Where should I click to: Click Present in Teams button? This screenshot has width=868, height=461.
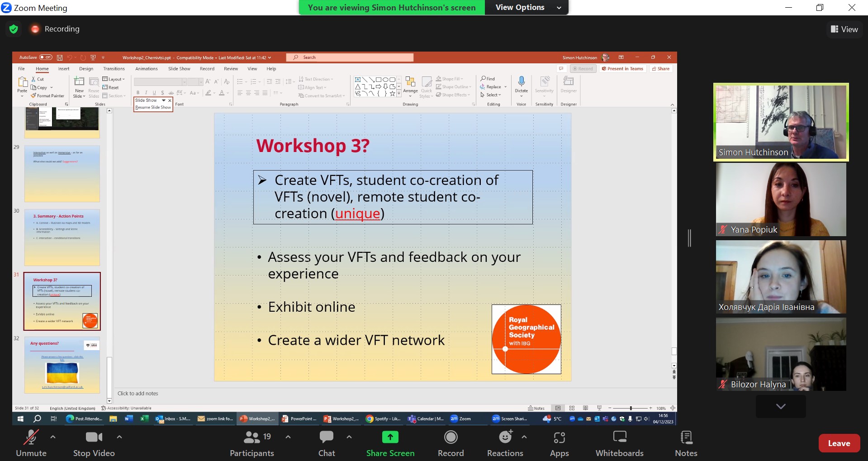coord(622,69)
